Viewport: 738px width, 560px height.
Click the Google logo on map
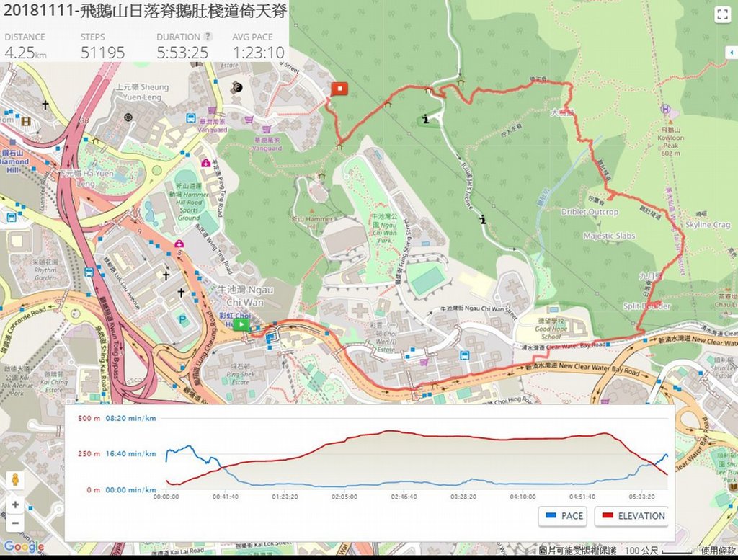(24, 547)
